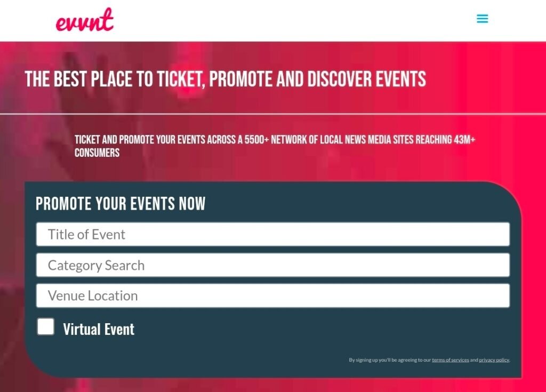Image resolution: width=546 pixels, height=392 pixels.
Task: Click the Promote Your Events Now heading
Action: tap(121, 204)
